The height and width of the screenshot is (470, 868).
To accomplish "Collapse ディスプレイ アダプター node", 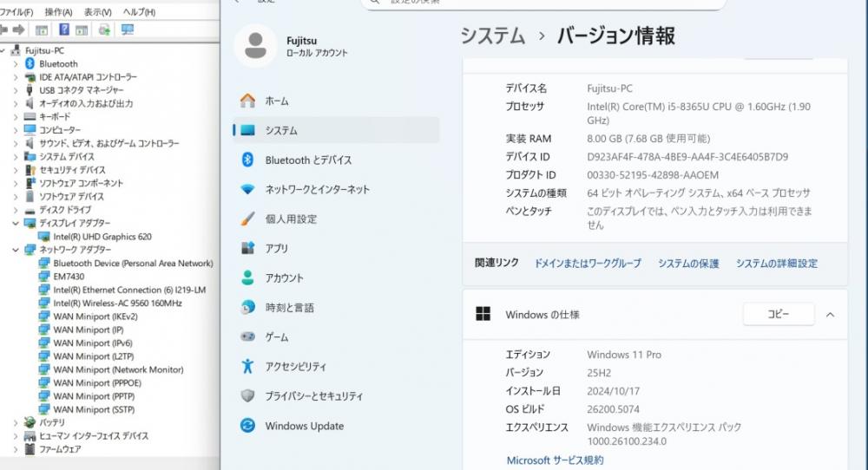I will click(16, 223).
